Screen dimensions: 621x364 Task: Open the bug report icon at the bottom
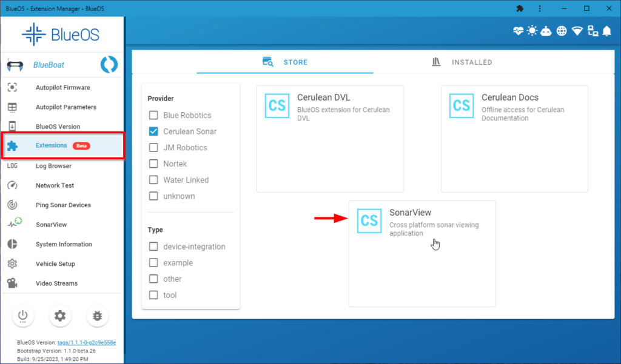pyautogui.click(x=97, y=316)
